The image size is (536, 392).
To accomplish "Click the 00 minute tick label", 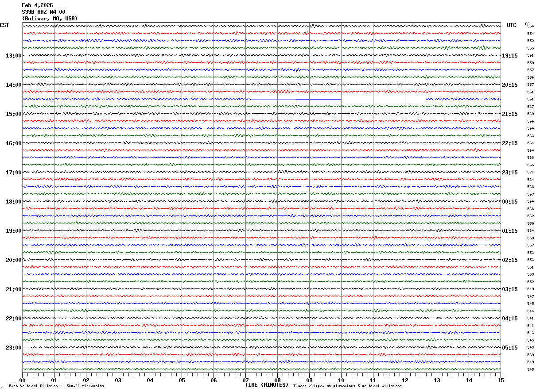I will click(x=23, y=380).
